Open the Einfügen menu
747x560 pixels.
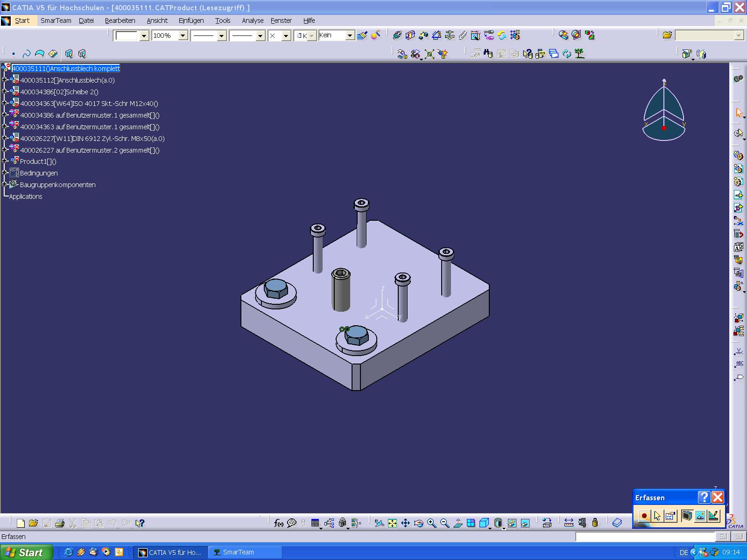tap(191, 21)
